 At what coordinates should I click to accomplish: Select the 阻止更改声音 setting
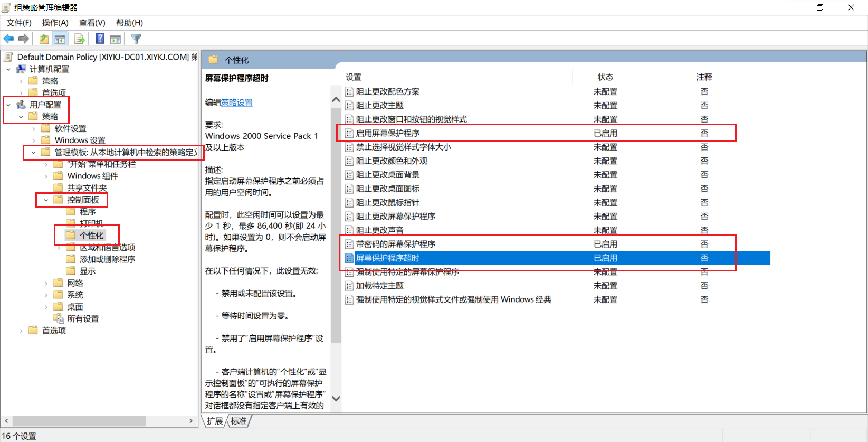[x=380, y=230]
